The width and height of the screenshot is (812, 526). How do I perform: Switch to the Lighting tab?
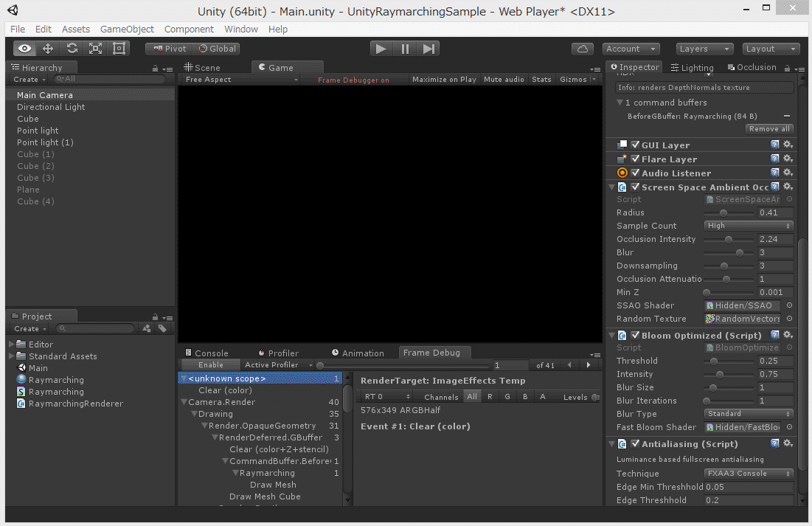pos(693,67)
